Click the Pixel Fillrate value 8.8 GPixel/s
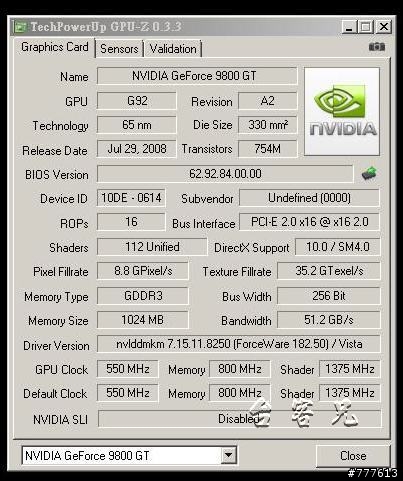403x481 pixels. click(143, 271)
